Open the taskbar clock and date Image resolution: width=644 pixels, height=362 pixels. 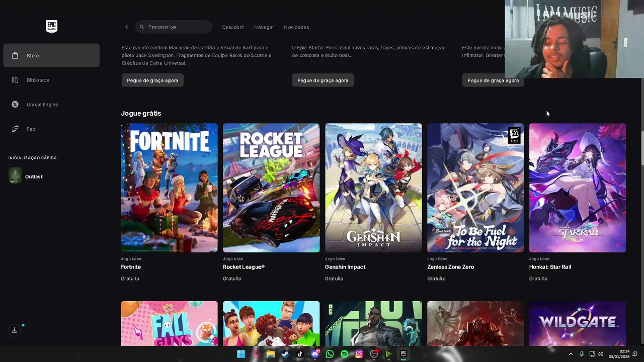pyautogui.click(x=619, y=354)
